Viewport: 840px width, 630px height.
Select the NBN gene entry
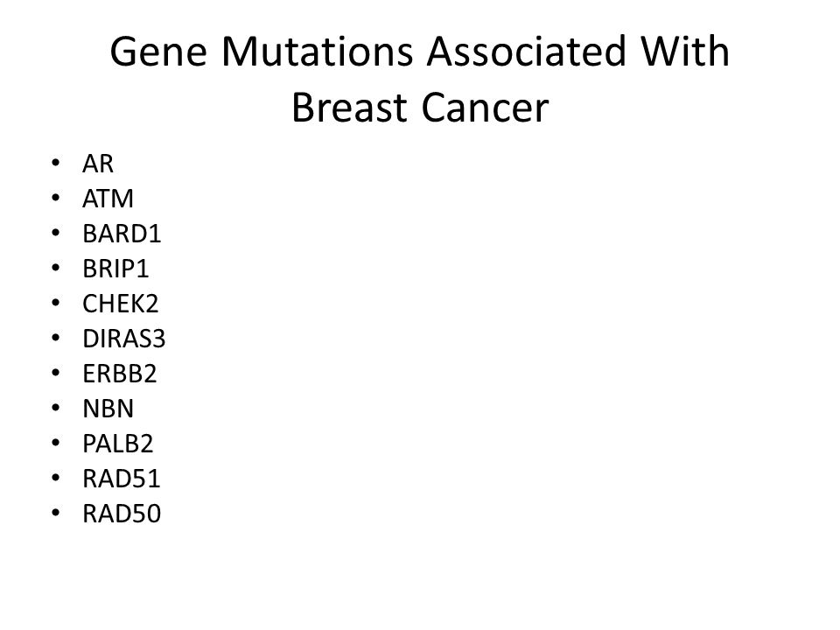tap(108, 409)
